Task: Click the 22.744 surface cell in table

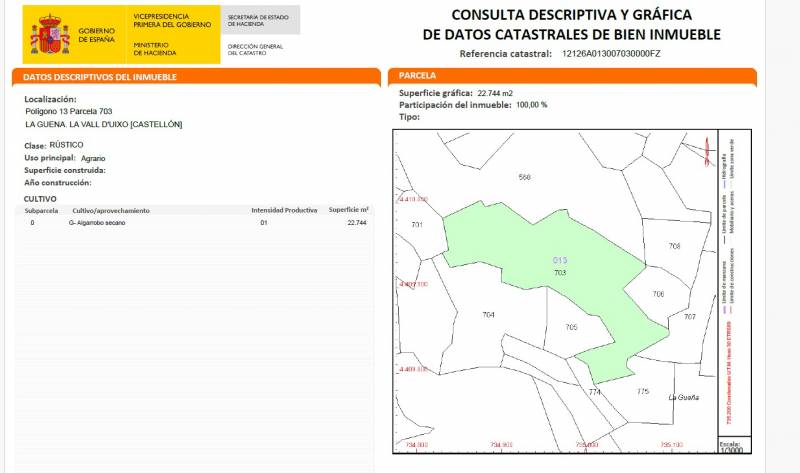Action: click(x=357, y=223)
